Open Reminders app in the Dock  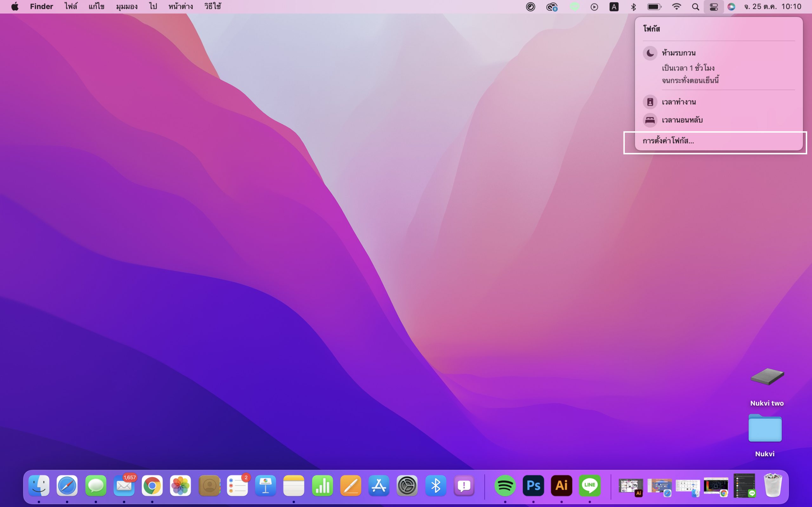coord(237,485)
